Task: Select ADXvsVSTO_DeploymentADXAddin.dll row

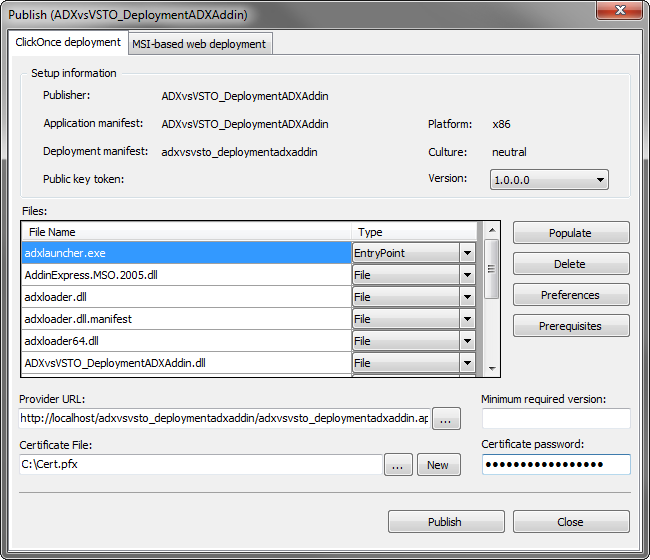Action: tap(187, 363)
